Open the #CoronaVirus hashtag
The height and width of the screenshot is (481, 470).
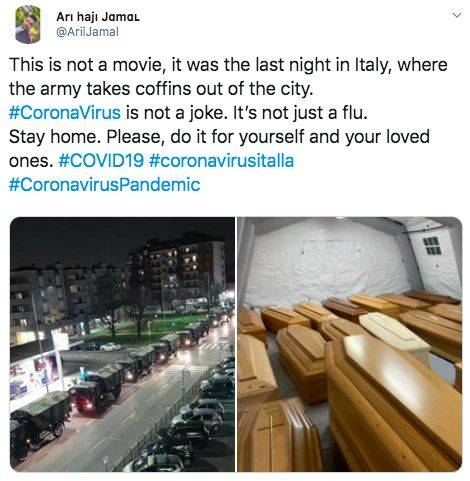click(x=65, y=113)
